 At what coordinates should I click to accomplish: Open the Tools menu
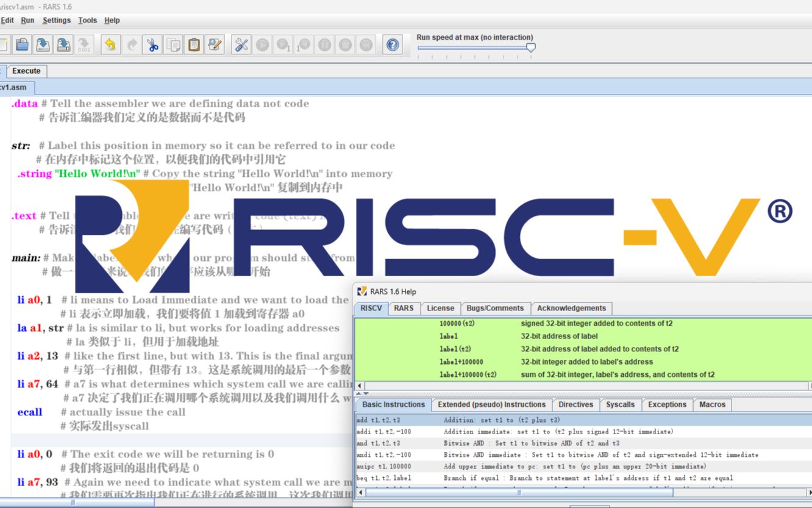coord(87,20)
